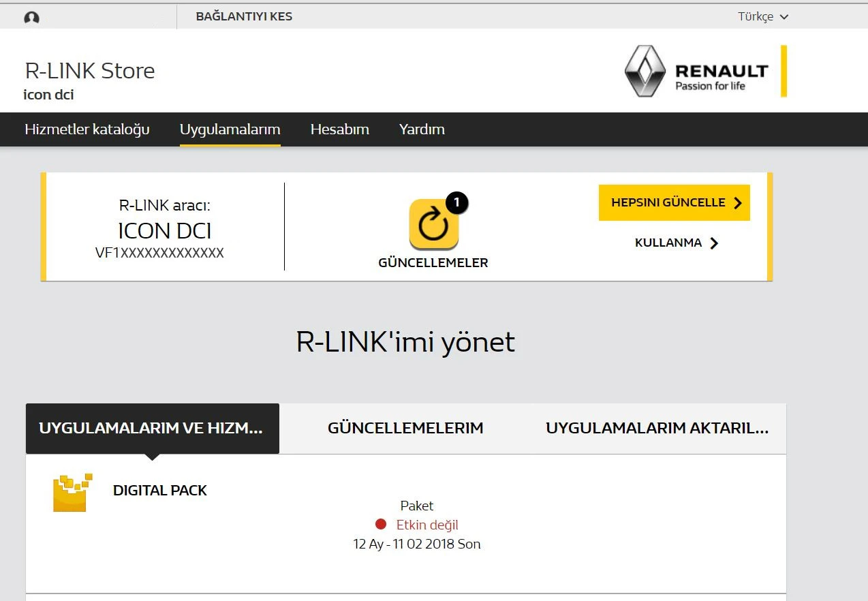Click the arrow on Hepsini Güncelle button
Viewport: 868px width, 601px height.
click(x=737, y=203)
